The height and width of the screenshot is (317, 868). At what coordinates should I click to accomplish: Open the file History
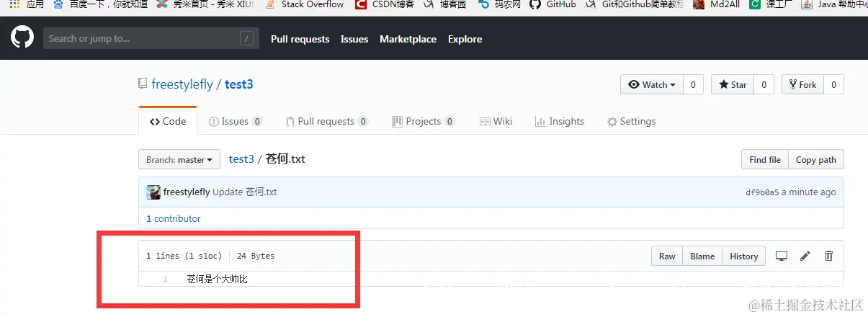(744, 256)
